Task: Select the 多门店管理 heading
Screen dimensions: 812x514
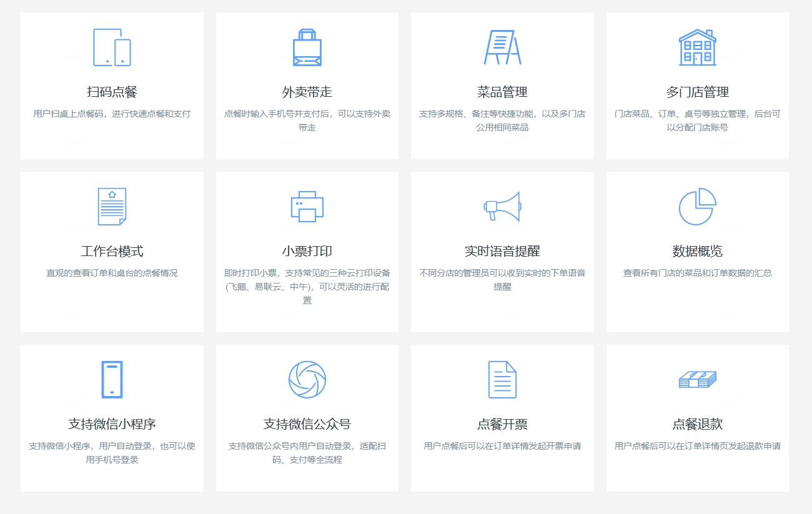Action: [x=698, y=92]
